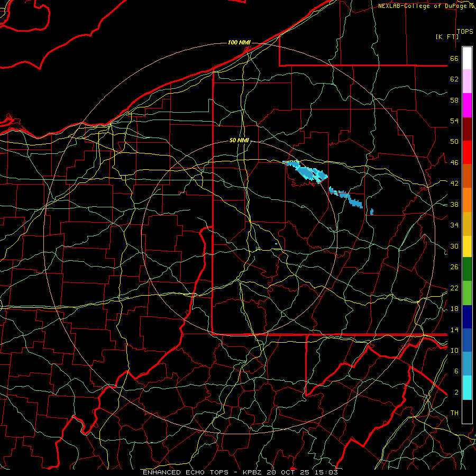The width and height of the screenshot is (476, 476).
Task: Click the legend value 26
Action: pos(454,267)
